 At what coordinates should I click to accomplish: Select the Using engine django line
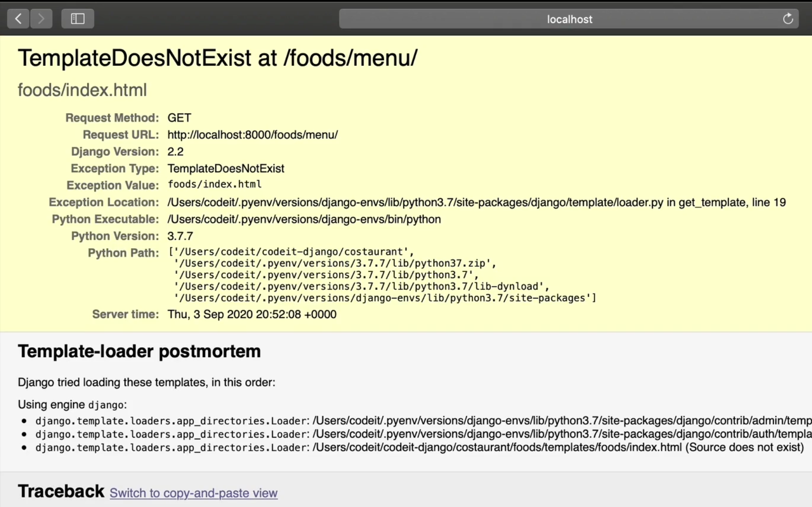72,405
